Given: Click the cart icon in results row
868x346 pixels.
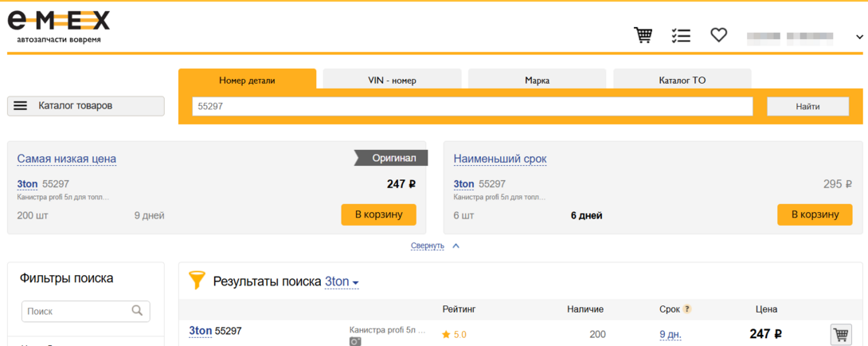Looking at the screenshot, I should click(841, 335).
